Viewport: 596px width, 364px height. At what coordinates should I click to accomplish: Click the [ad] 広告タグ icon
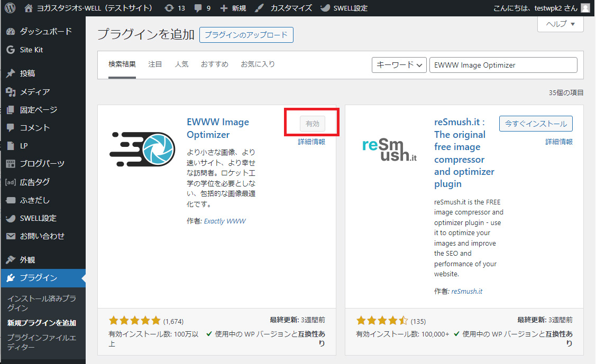coord(11,182)
